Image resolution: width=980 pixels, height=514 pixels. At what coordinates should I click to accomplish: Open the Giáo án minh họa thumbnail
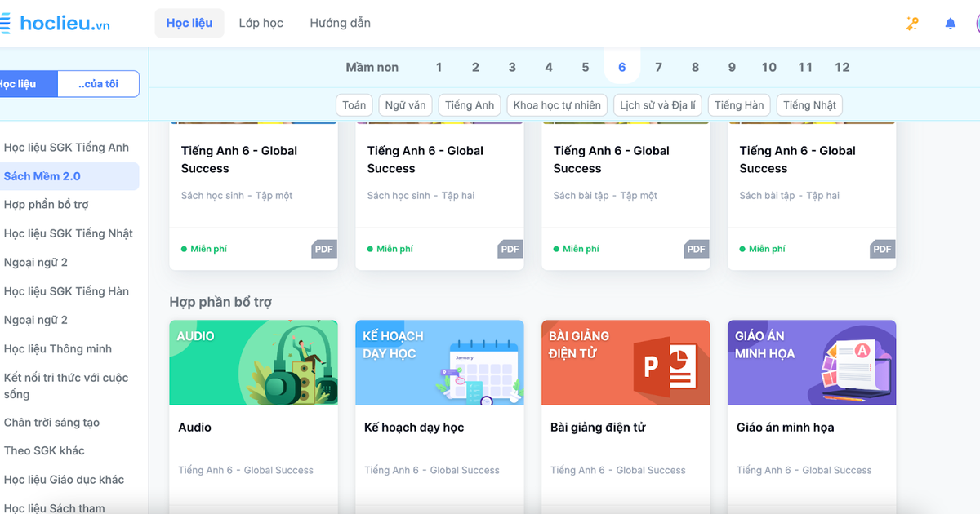click(x=812, y=362)
